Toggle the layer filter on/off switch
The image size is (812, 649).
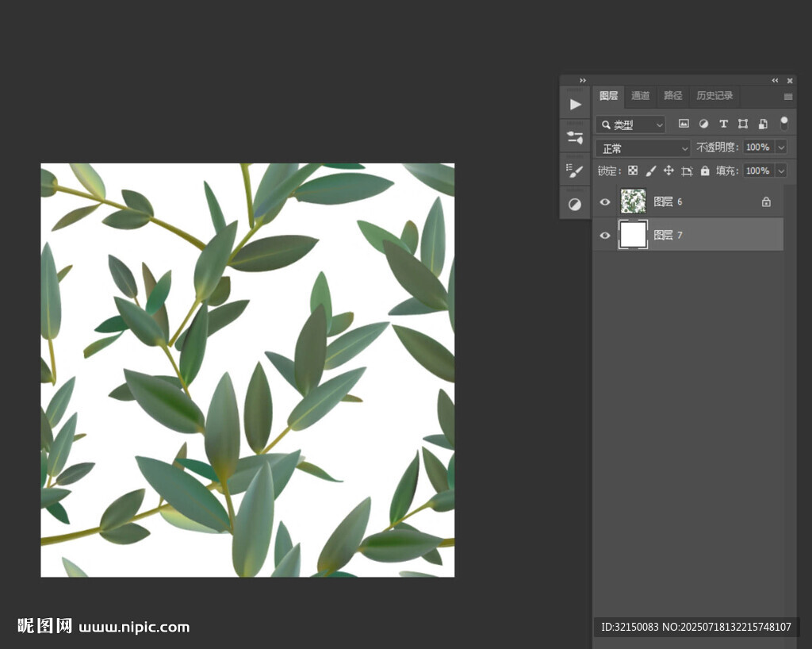click(x=783, y=123)
